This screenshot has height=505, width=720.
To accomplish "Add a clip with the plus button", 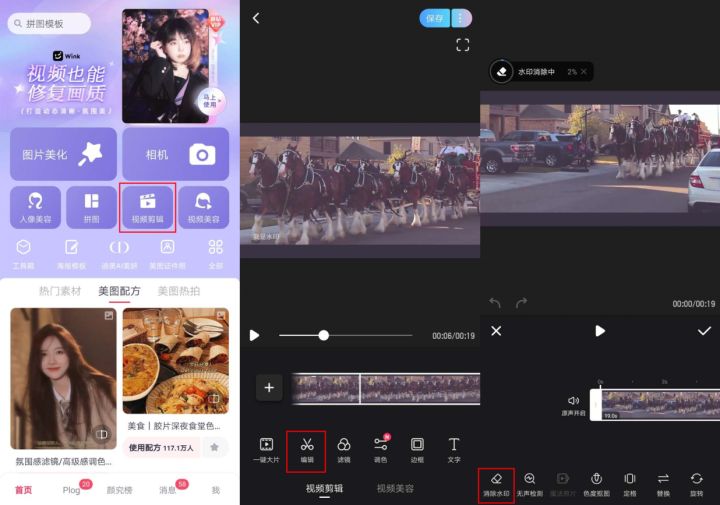I will pyautogui.click(x=269, y=388).
